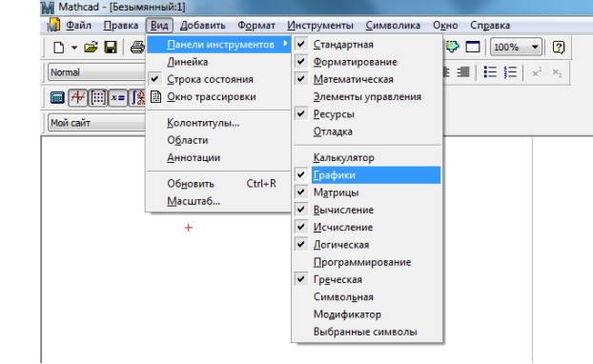This screenshot has width=593, height=364.
Task: Click the component wizard puzzle icon
Action: coord(452,47)
